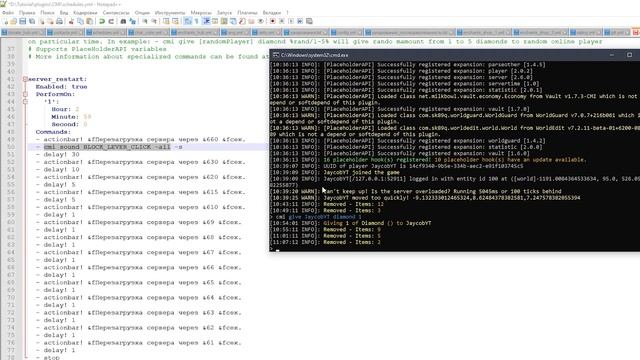This screenshot has width=640, height=360.
Task: Click the Paste toolbar icon
Action: [89, 21]
